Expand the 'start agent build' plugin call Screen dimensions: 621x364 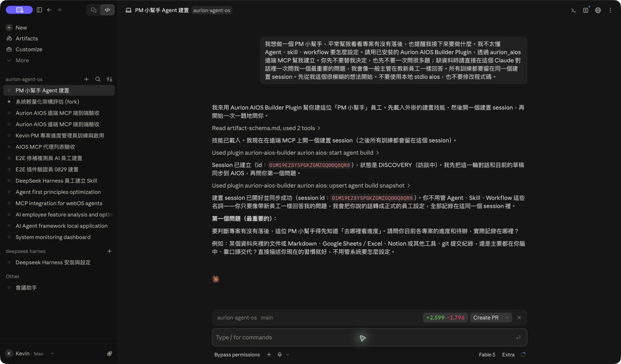295,153
